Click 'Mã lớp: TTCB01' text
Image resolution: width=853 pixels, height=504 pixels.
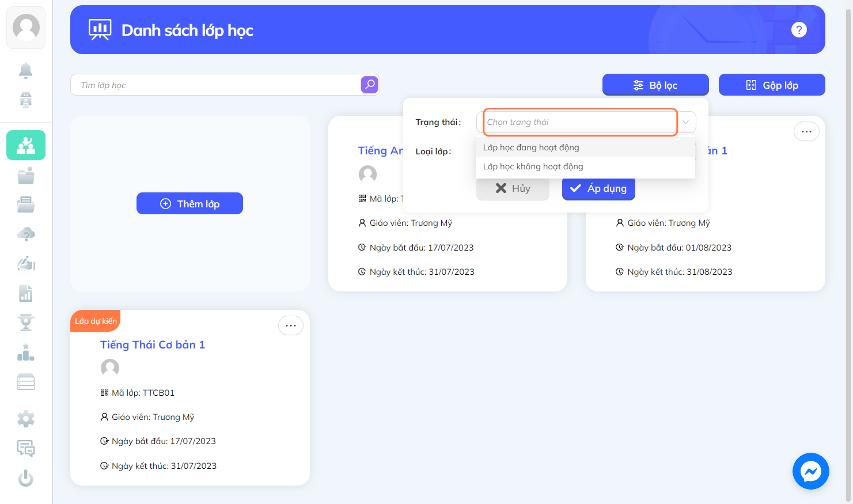[143, 393]
